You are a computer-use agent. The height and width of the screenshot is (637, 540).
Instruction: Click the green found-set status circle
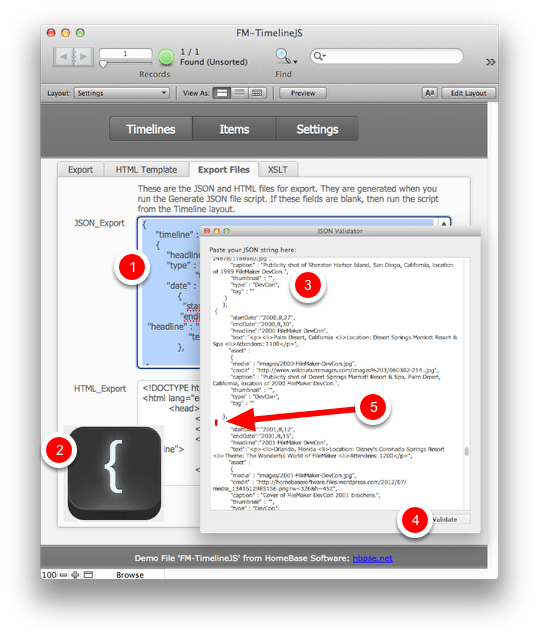tap(166, 57)
